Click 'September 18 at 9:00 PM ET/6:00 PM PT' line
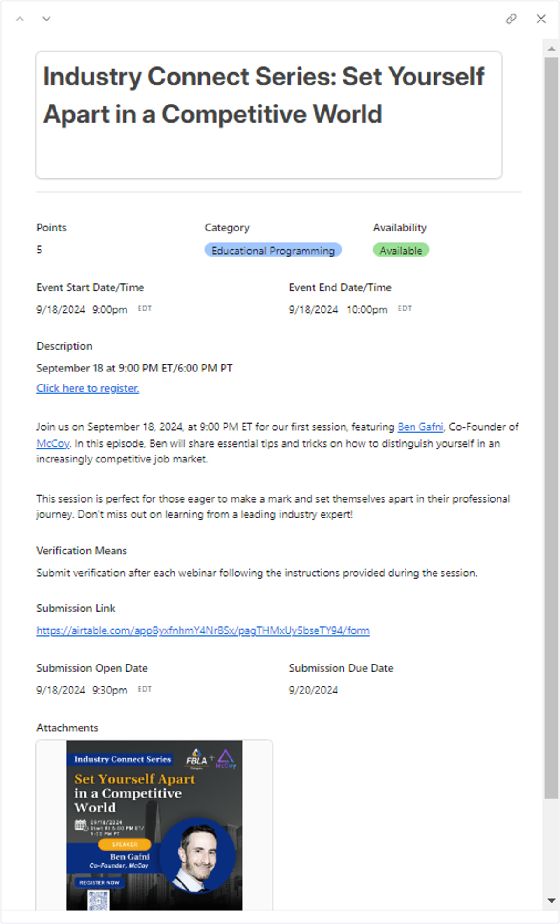Viewport: 560px width, 924px height. [134, 368]
